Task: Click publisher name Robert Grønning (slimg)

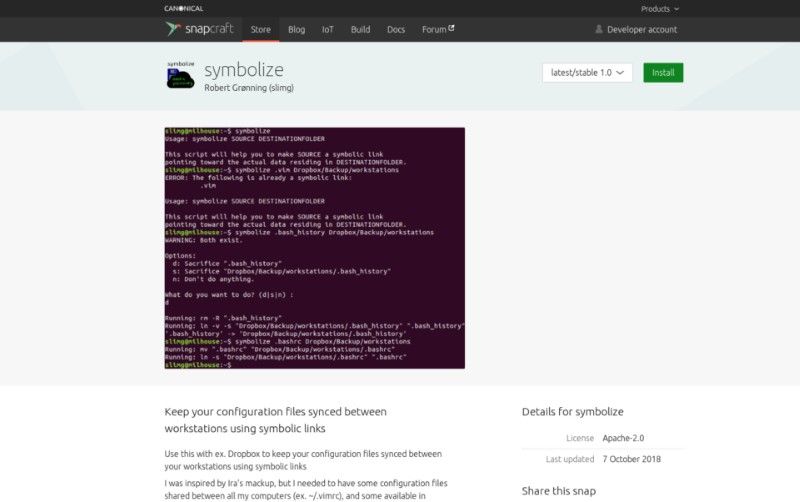Action: pos(249,88)
